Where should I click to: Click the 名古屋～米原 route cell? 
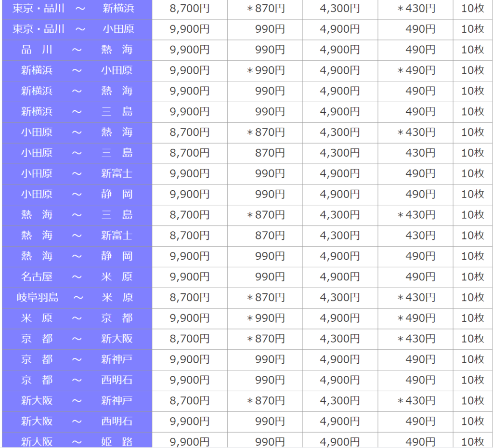coord(77,277)
